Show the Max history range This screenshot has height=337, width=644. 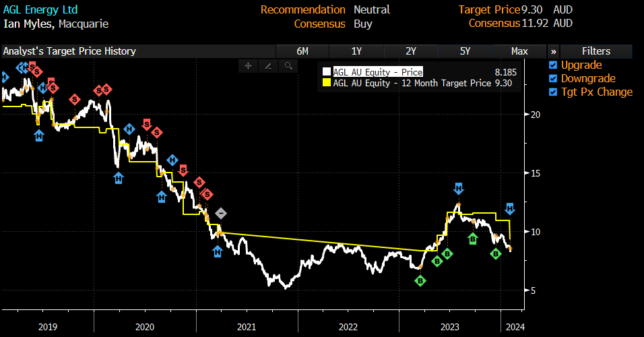pos(519,51)
